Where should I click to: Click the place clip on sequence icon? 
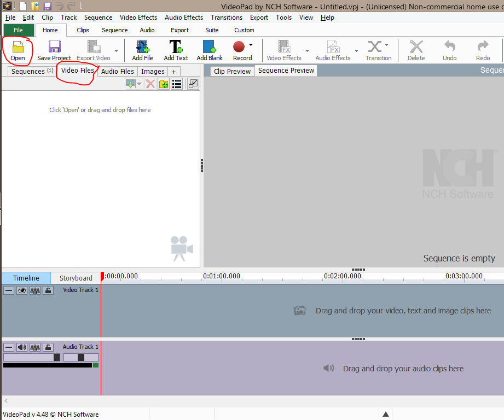click(130, 84)
